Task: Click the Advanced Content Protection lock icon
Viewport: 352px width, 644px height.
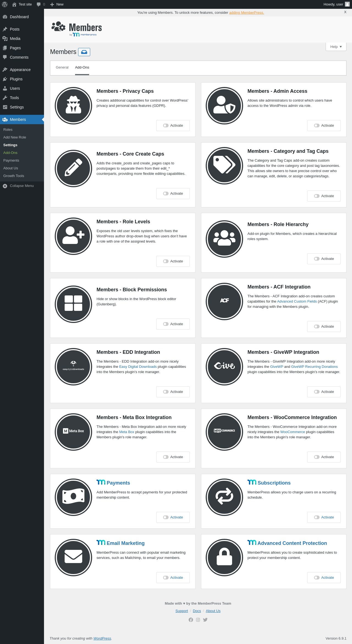Action: tap(224, 558)
